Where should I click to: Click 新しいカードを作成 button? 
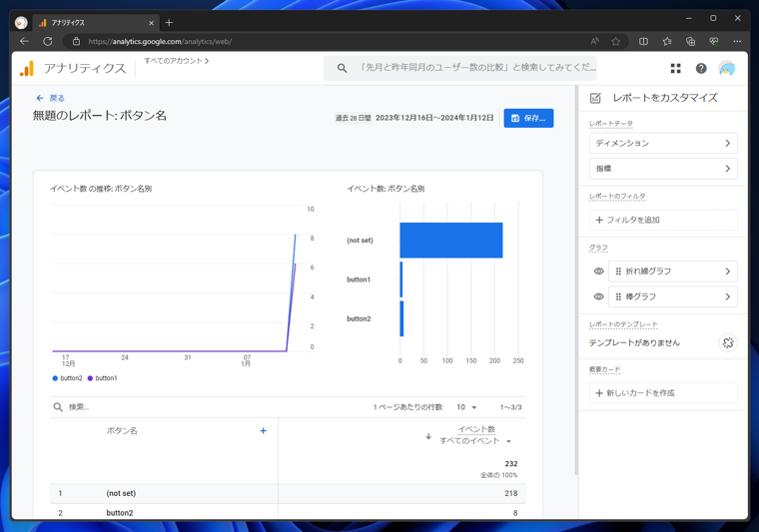pyautogui.click(x=663, y=393)
